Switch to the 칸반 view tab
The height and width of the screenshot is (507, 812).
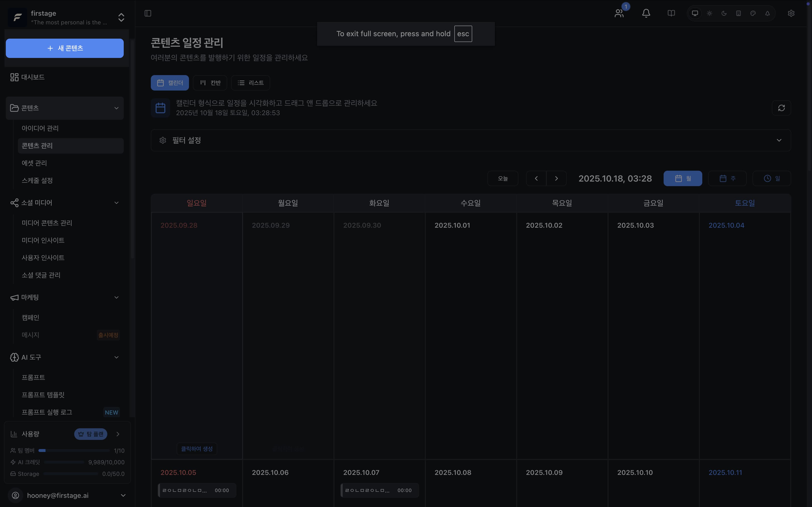[210, 83]
